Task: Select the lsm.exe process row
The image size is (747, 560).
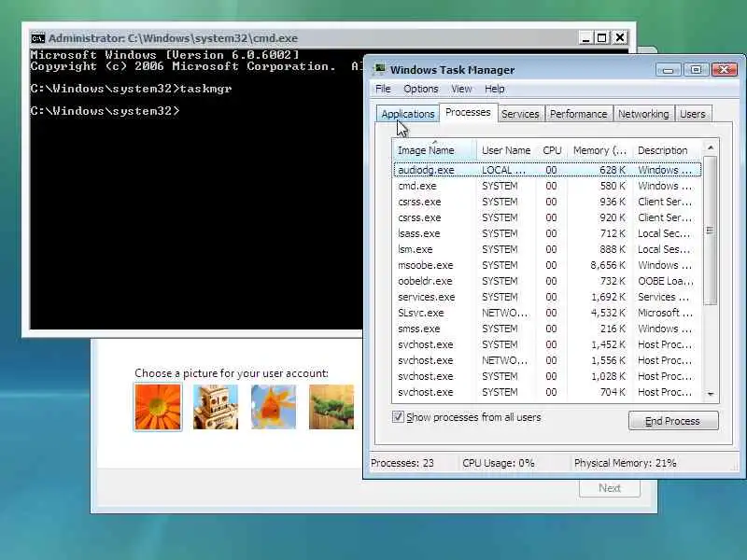Action: [547, 249]
